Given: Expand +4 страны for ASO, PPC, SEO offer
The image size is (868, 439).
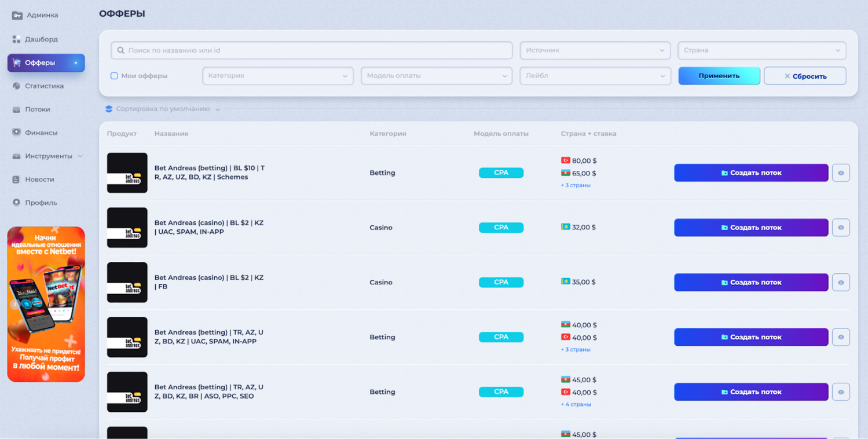Looking at the screenshot, I should [576, 404].
